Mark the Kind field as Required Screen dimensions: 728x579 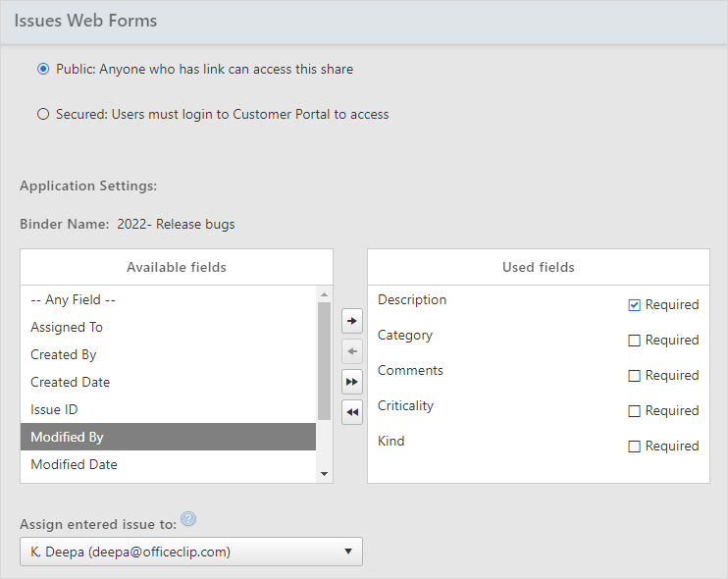pos(634,447)
